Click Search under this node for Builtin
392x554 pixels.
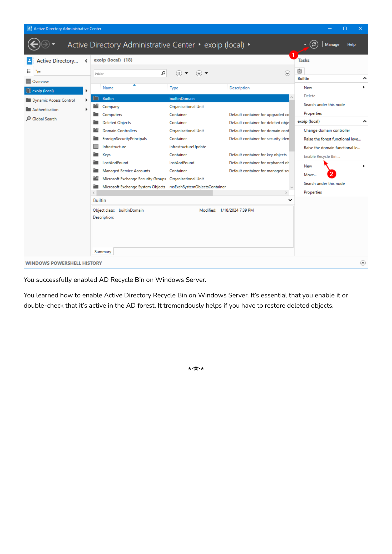[x=324, y=105]
